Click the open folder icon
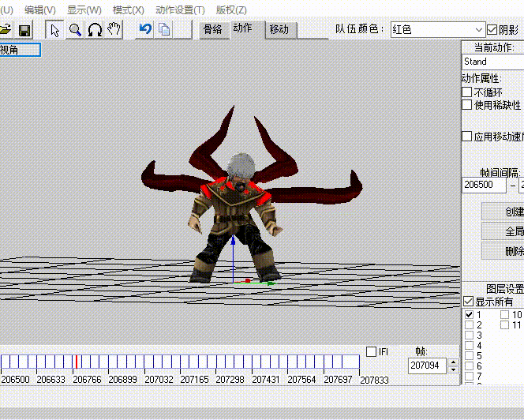 click(x=6, y=30)
